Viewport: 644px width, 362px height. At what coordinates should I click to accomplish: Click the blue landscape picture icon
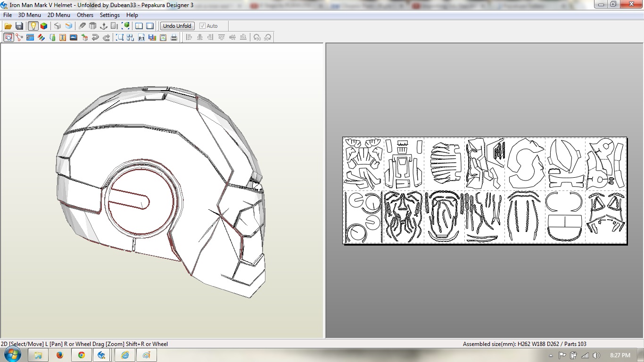click(74, 37)
